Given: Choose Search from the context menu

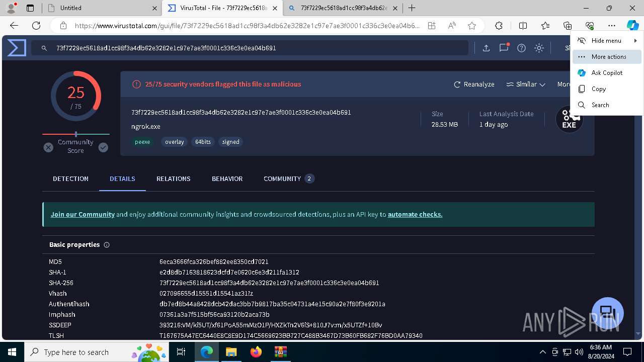Looking at the screenshot, I should 607,105.
